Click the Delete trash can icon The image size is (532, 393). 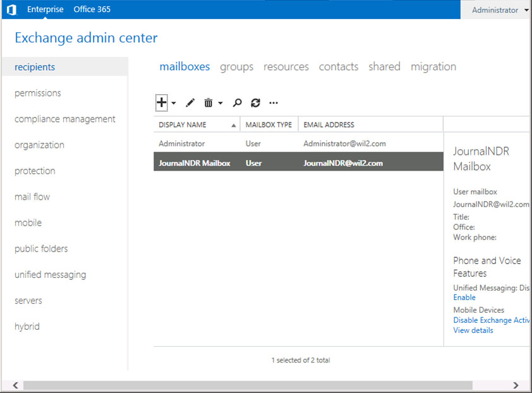click(209, 102)
